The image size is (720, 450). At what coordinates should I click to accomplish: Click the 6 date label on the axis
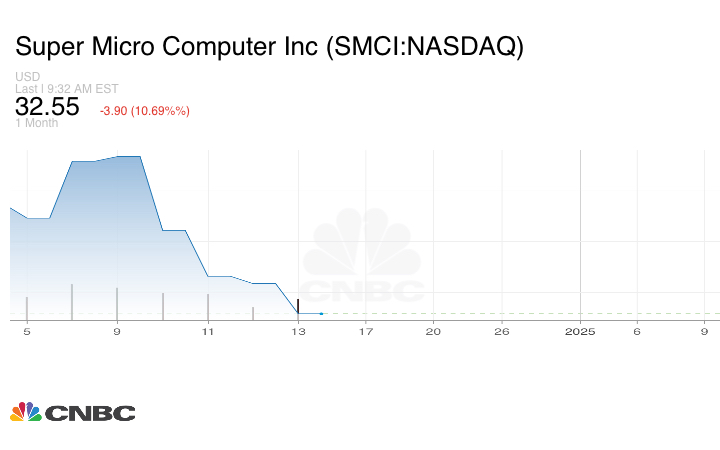click(636, 331)
